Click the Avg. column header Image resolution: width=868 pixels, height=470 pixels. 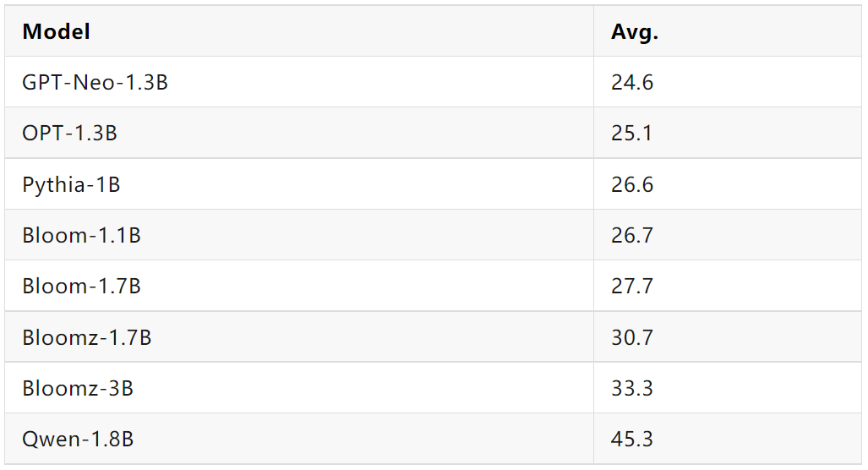(635, 31)
